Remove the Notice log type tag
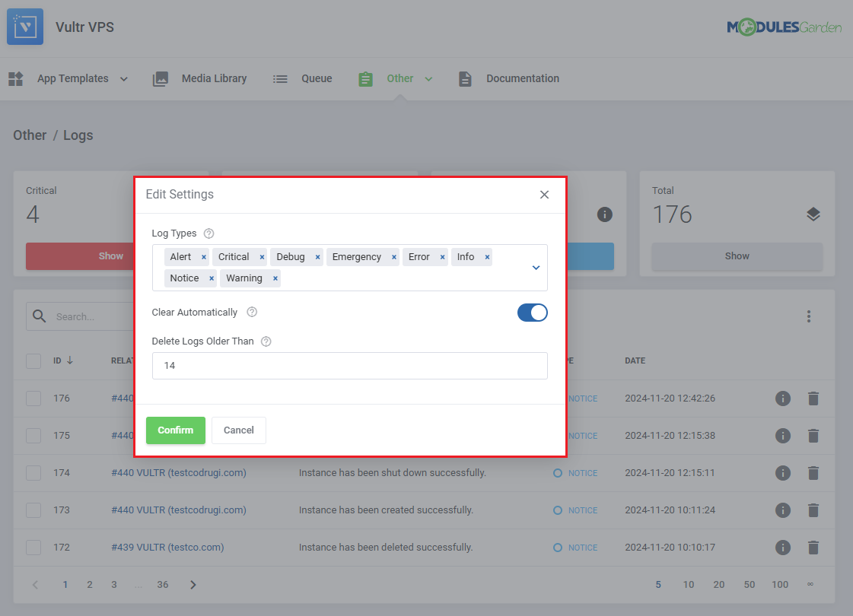The height and width of the screenshot is (616, 853). 212,278
